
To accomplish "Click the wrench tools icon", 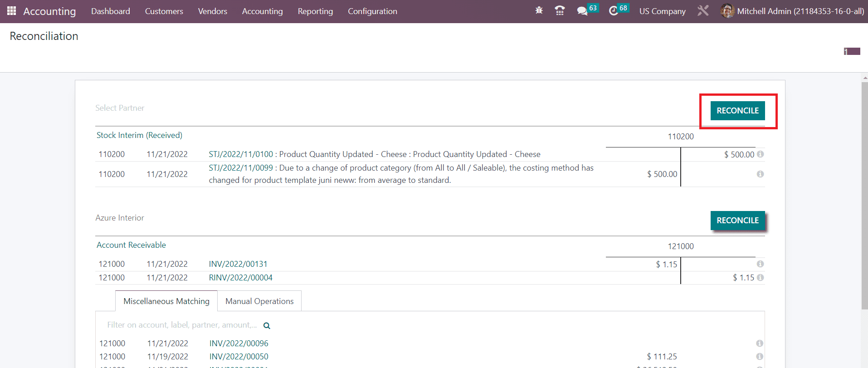I will point(703,11).
